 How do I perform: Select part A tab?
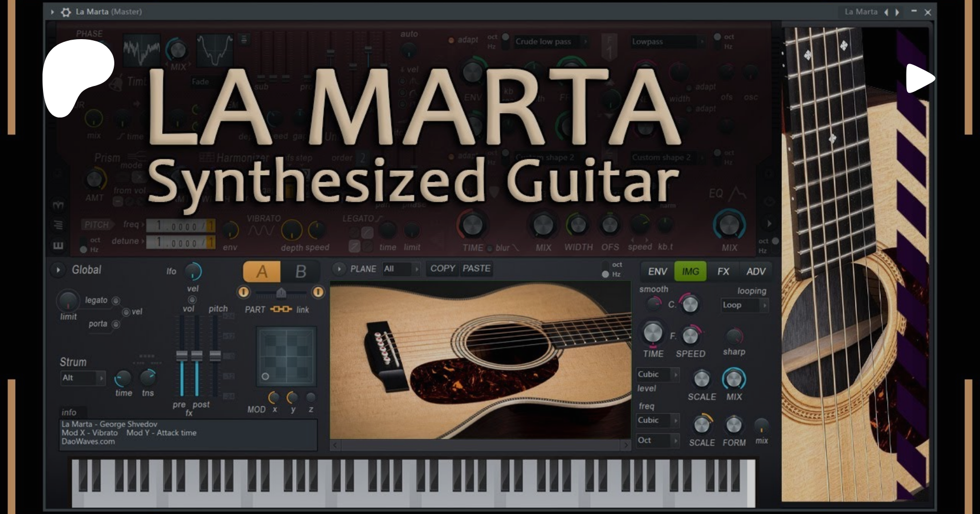(x=262, y=271)
